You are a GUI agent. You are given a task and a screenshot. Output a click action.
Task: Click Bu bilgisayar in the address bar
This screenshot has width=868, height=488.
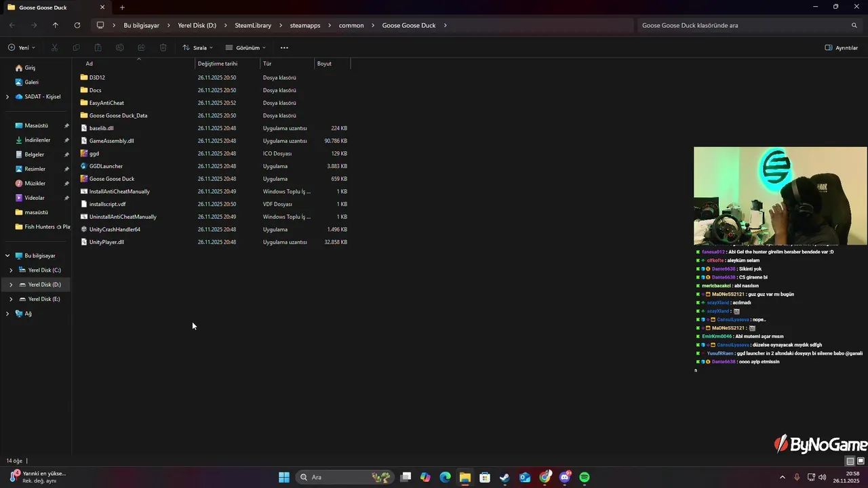coord(141,25)
